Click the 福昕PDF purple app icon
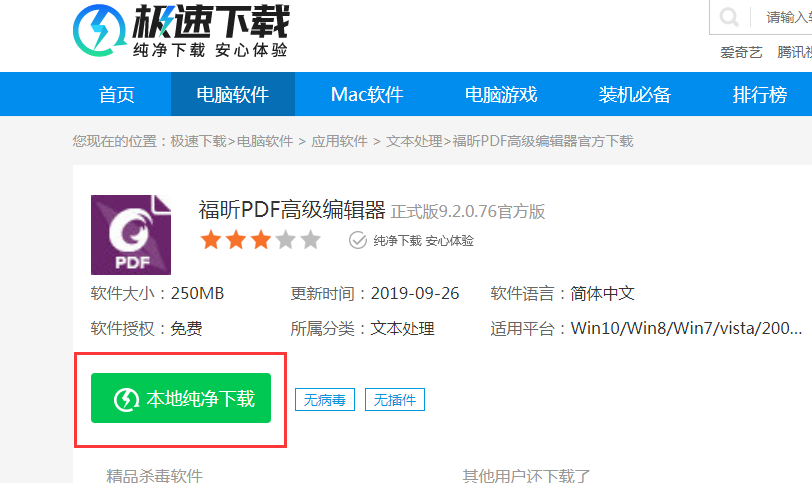The width and height of the screenshot is (812, 483). point(131,235)
